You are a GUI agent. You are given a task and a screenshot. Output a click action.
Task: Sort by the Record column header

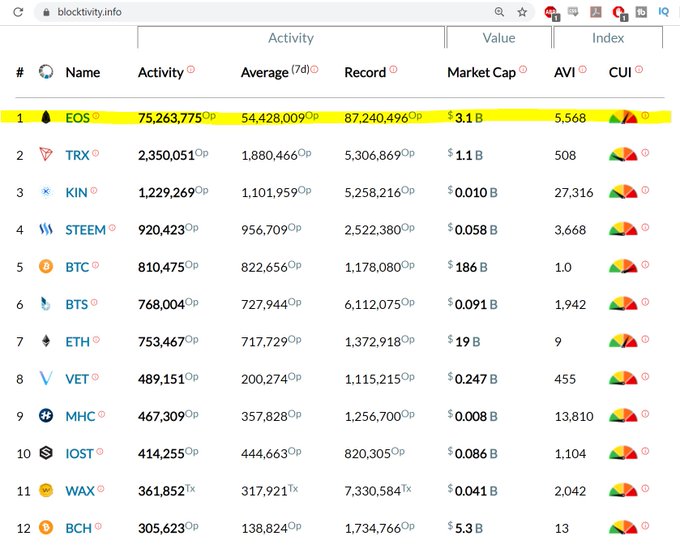coord(365,72)
